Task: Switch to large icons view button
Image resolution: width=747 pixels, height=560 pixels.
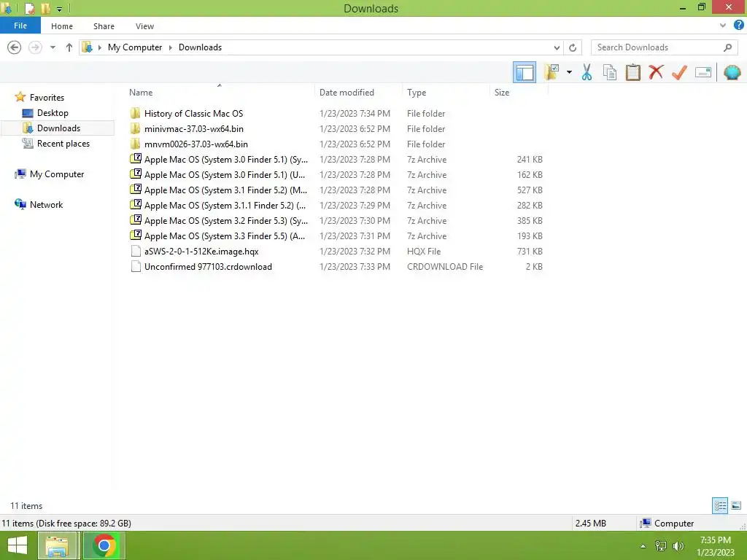Action: (x=736, y=505)
